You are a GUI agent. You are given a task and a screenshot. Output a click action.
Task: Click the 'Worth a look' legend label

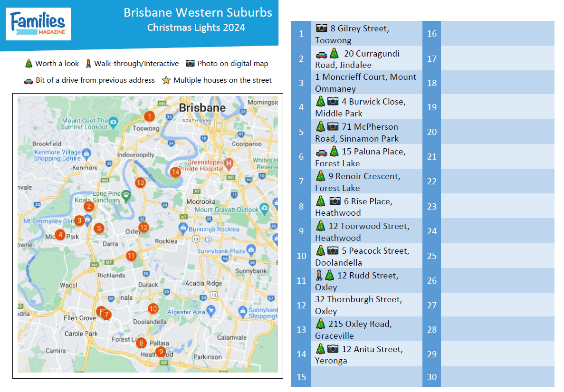pyautogui.click(x=57, y=64)
